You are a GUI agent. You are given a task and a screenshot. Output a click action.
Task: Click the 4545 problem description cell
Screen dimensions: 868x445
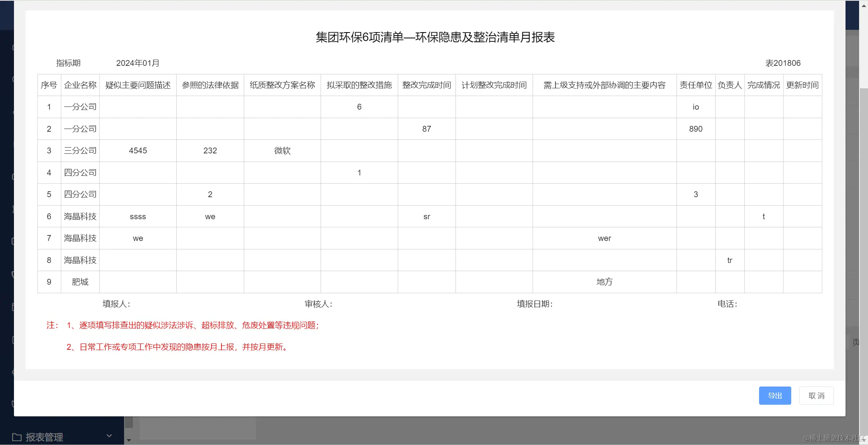138,151
